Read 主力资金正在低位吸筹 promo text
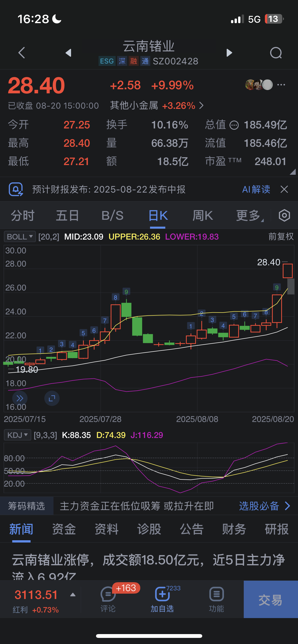The height and width of the screenshot is (644, 298). (137, 506)
